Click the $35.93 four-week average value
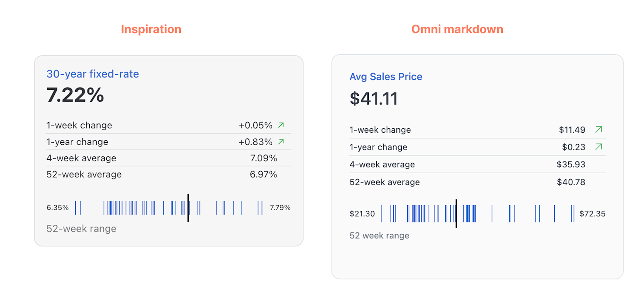 [571, 164]
